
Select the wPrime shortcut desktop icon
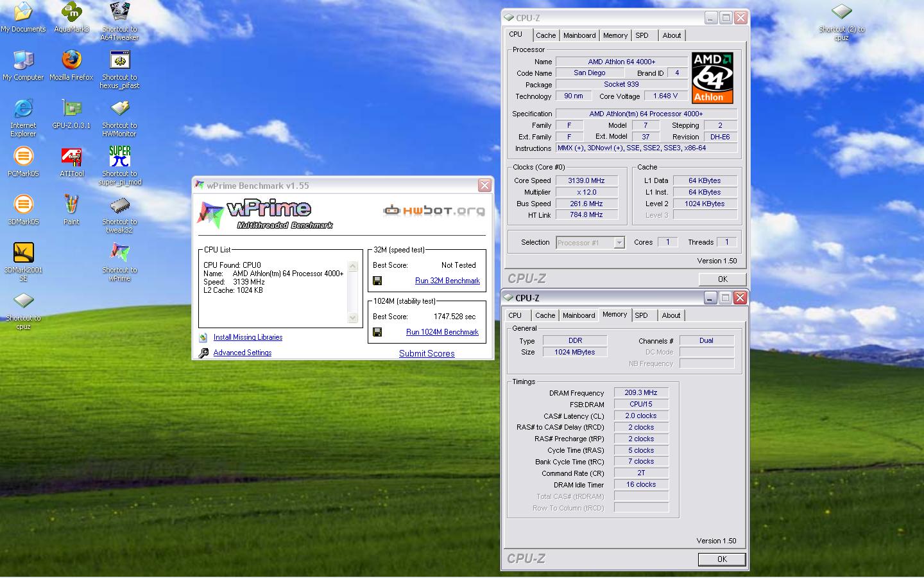(119, 252)
